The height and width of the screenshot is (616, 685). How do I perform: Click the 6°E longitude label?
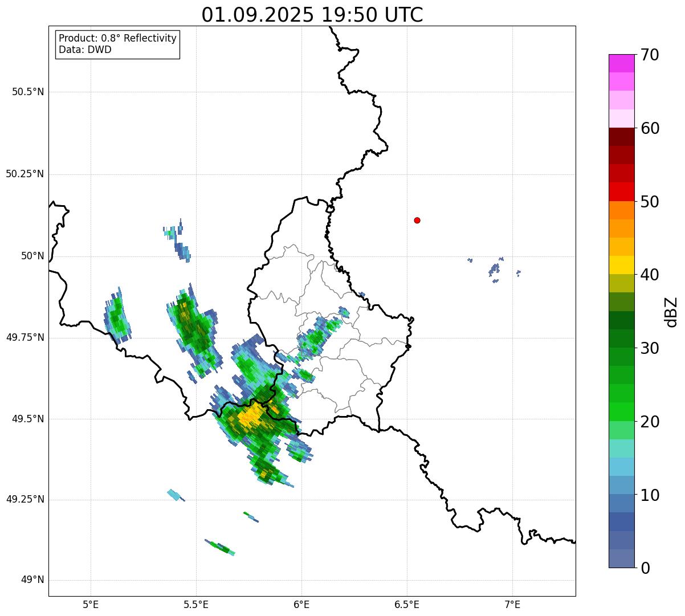301,604
